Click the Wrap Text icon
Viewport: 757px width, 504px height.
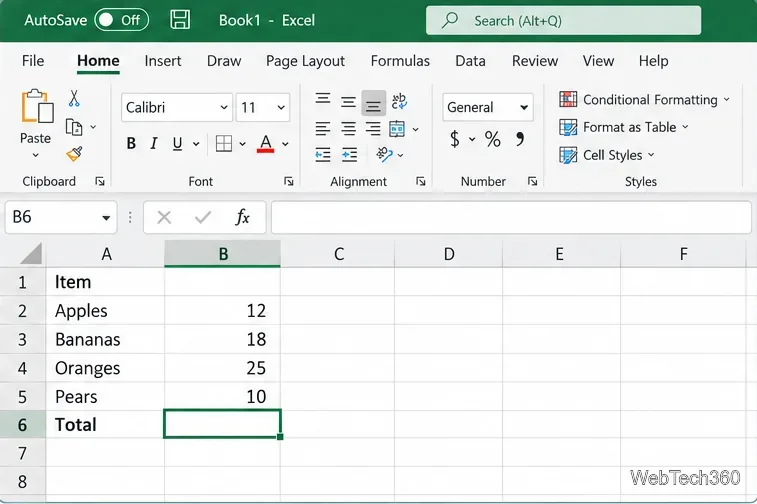tap(399, 101)
